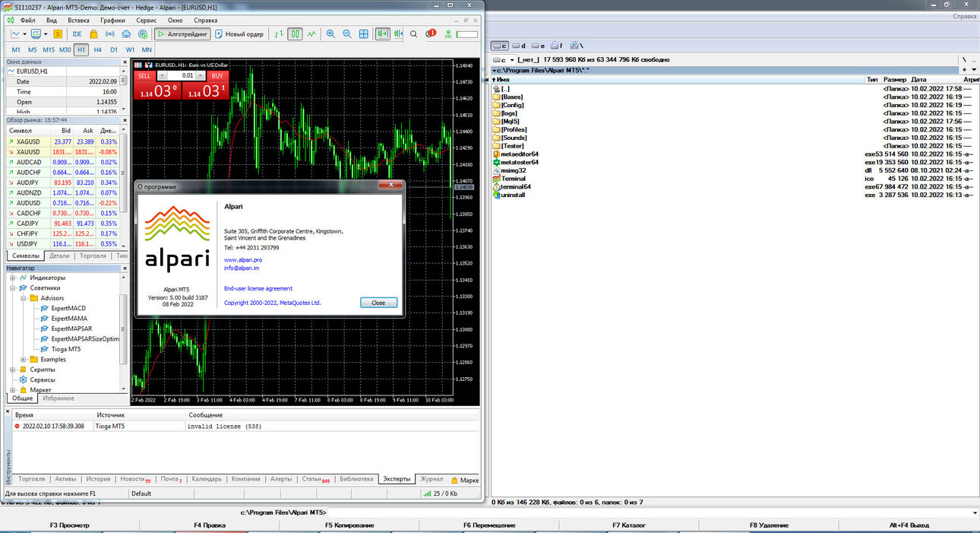The image size is (980, 533).
Task: Open the copy trading icon next to VPS
Action: [142, 34]
